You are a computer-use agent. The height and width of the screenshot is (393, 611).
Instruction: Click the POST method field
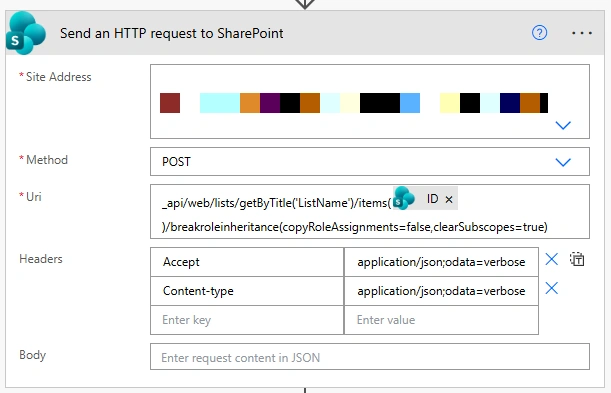pos(370,162)
